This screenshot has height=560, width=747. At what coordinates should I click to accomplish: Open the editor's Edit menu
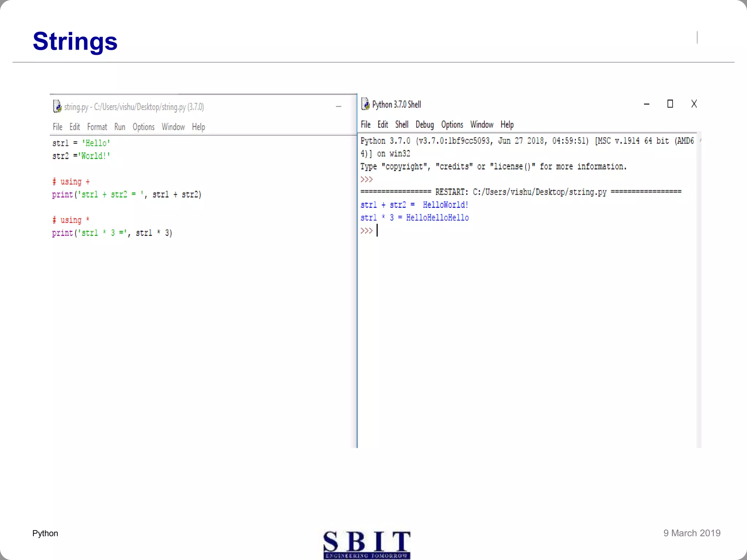pos(74,127)
